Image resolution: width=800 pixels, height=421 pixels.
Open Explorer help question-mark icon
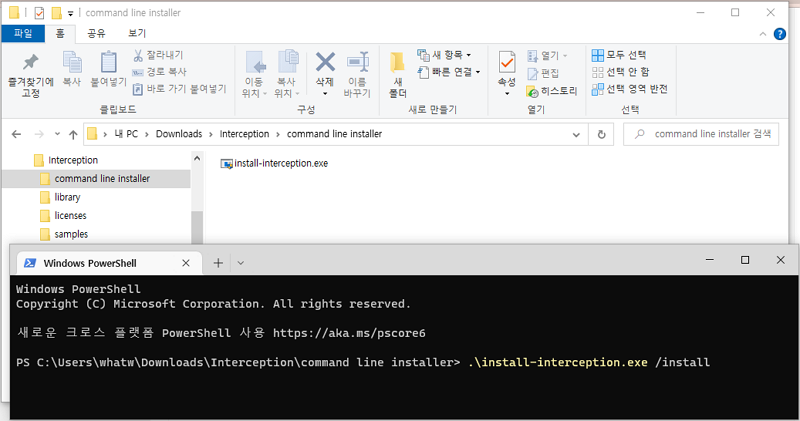tap(780, 34)
